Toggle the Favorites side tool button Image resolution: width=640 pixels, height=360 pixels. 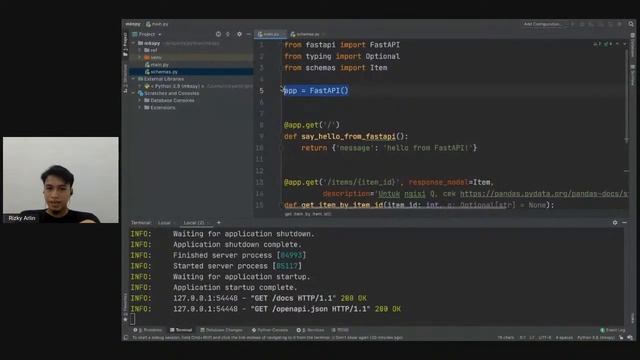pyautogui.click(x=125, y=307)
